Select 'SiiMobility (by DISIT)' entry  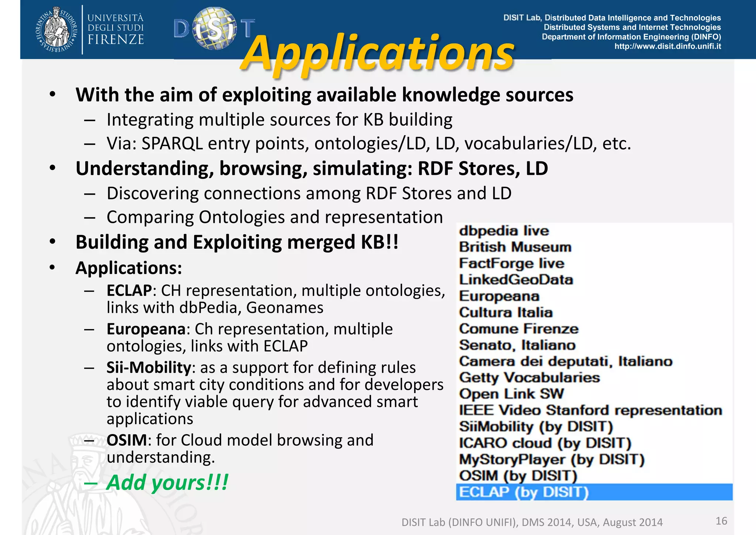(536, 427)
